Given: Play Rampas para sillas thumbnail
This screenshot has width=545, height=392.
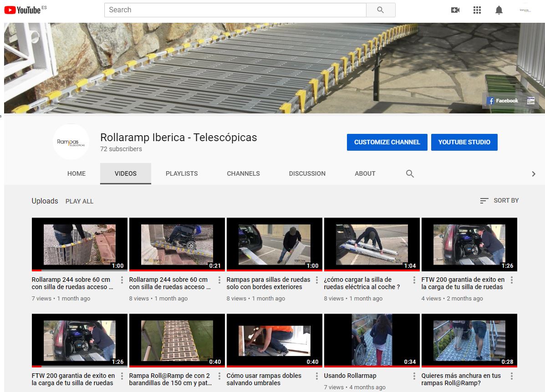Looking at the screenshot, I should coord(275,244).
